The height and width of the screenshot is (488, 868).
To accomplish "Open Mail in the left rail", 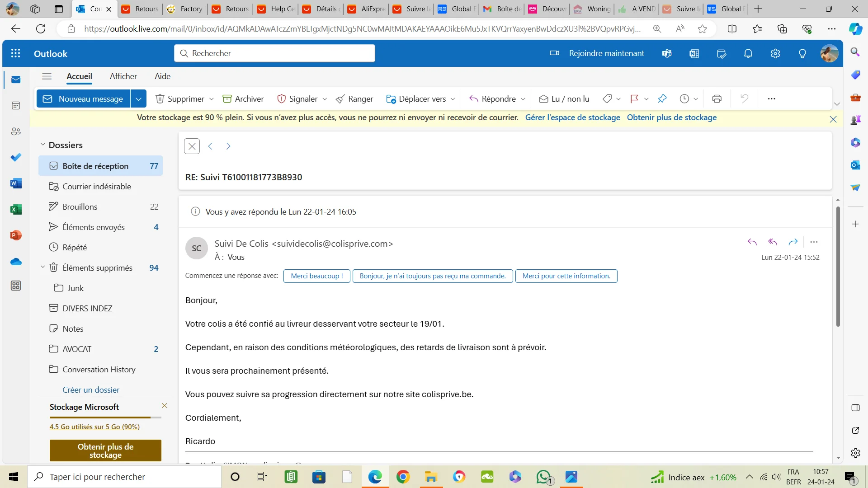I will (16, 80).
